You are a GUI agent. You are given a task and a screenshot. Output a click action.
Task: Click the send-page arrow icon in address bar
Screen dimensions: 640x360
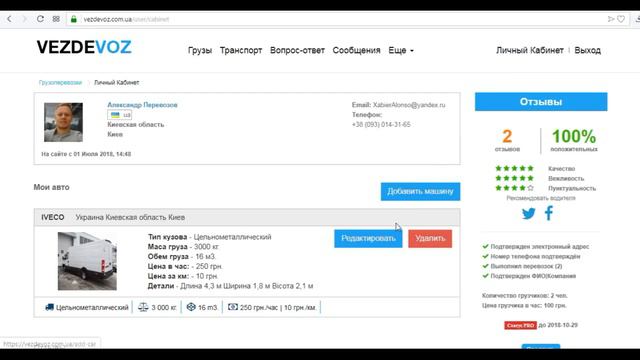[611, 19]
